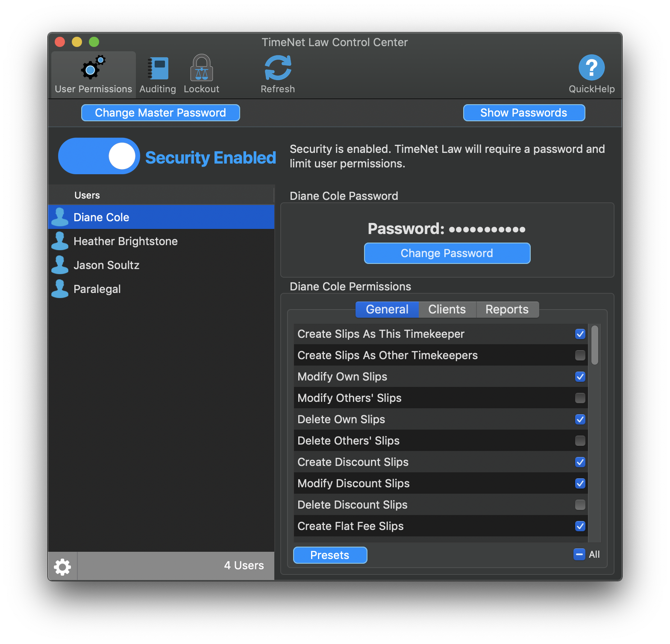Click the Create Flat Fee Slips row text
Image resolution: width=670 pixels, height=644 pixels.
(350, 526)
